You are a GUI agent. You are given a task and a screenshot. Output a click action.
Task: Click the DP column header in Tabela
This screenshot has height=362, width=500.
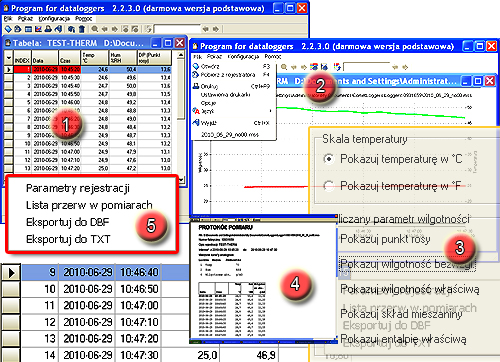[x=154, y=58]
